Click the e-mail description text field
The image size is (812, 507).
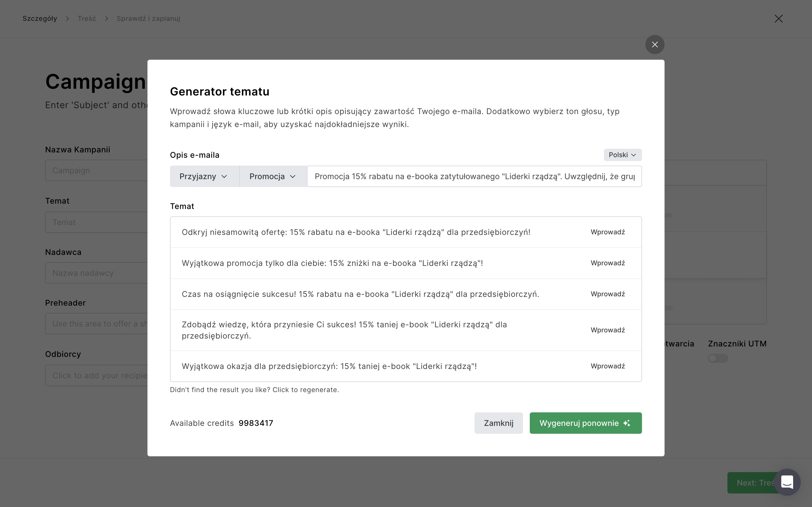pyautogui.click(x=474, y=176)
